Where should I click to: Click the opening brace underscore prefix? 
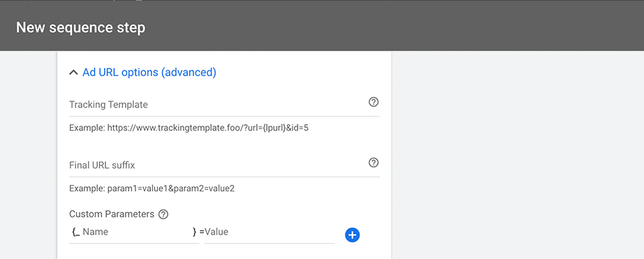coord(75,232)
